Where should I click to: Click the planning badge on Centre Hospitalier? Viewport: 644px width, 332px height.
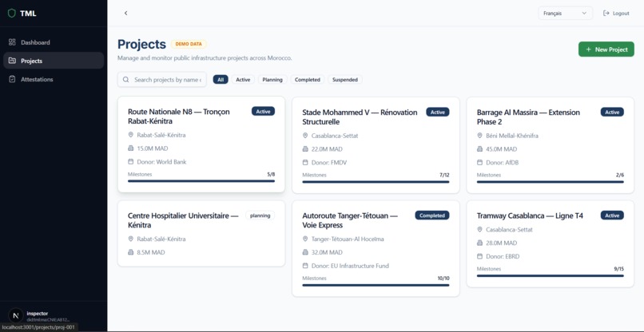coord(260,215)
